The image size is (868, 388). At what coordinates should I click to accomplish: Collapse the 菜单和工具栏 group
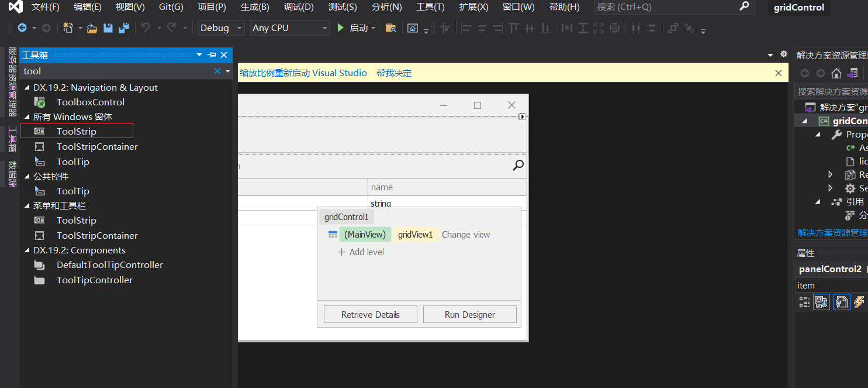(x=27, y=206)
